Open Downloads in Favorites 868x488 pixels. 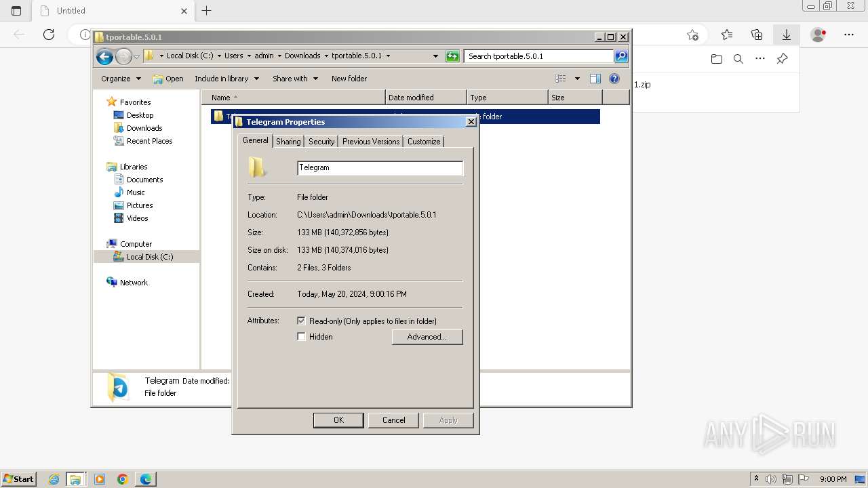click(144, 128)
